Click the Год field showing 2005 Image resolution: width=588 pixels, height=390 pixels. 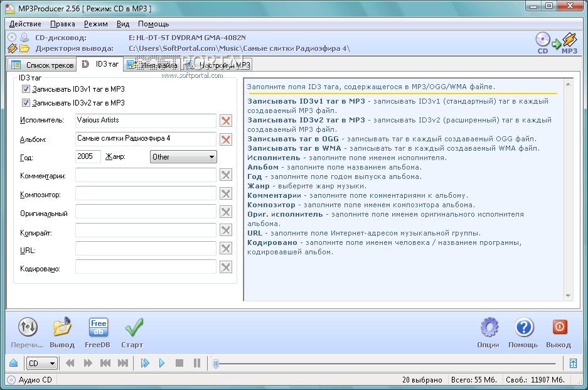tap(88, 156)
